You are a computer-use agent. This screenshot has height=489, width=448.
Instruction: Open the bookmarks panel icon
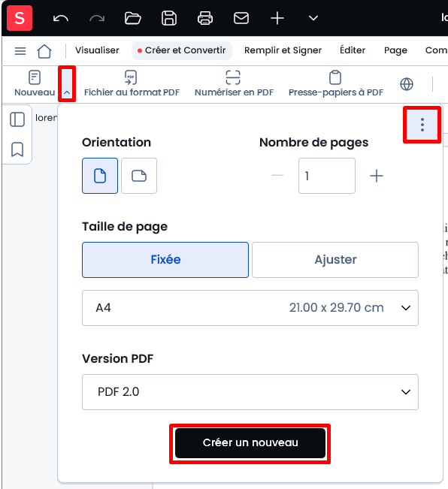click(x=17, y=149)
